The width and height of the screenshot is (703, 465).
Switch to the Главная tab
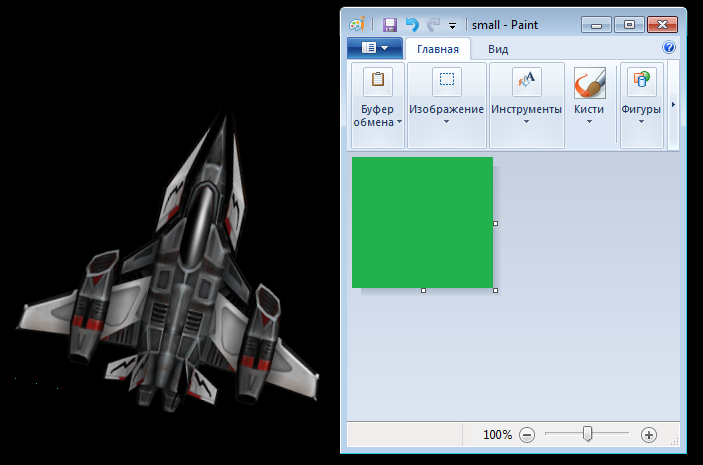pyautogui.click(x=438, y=49)
